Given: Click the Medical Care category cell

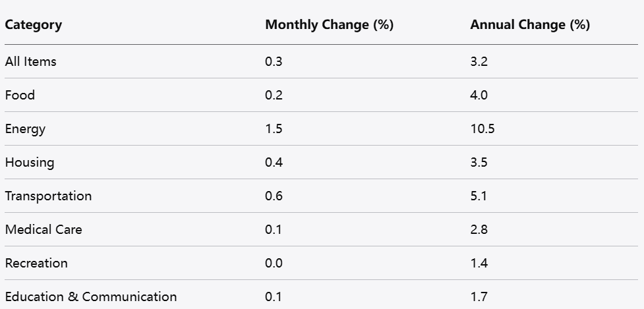Looking at the screenshot, I should click(44, 230).
